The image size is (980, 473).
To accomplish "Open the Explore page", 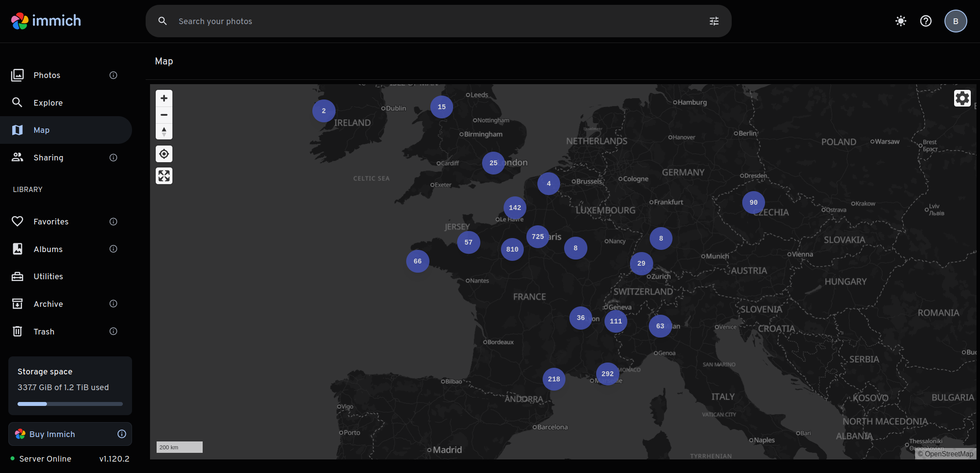I will (x=48, y=103).
